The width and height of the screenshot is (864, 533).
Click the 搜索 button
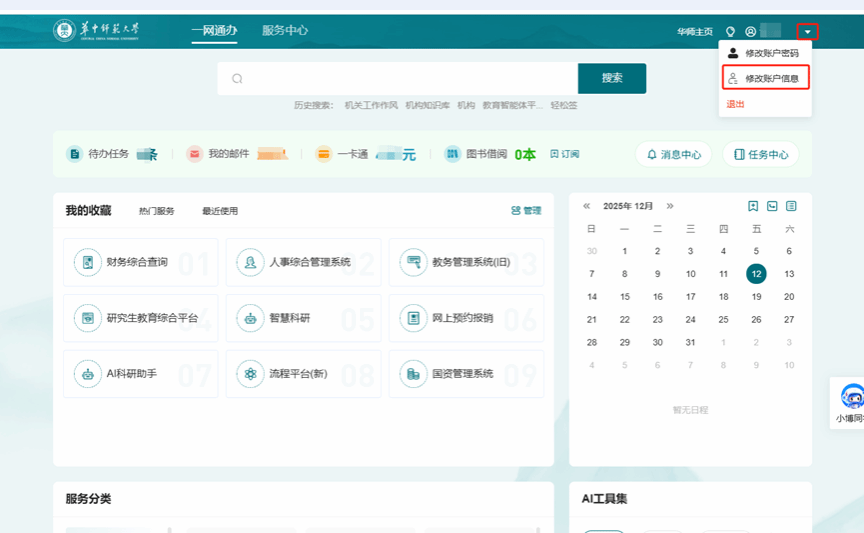pos(612,78)
